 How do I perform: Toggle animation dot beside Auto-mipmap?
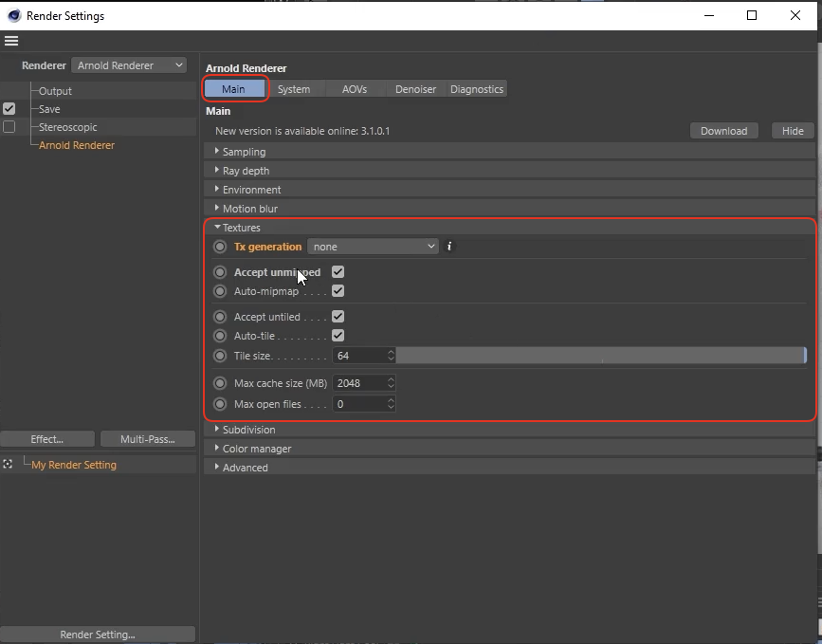pyautogui.click(x=220, y=291)
